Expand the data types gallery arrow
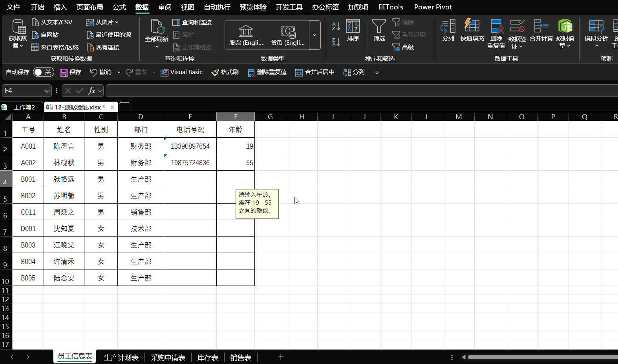 [x=314, y=35]
